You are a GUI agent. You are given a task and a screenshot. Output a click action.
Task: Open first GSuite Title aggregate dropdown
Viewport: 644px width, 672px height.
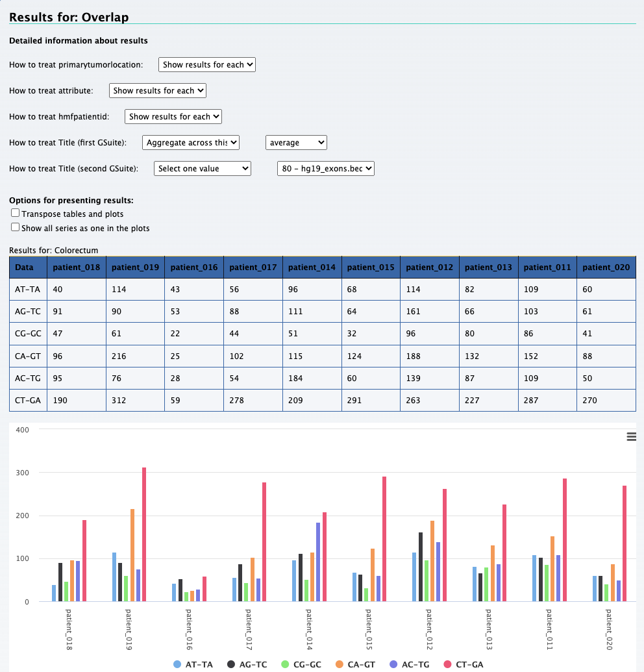coord(191,142)
